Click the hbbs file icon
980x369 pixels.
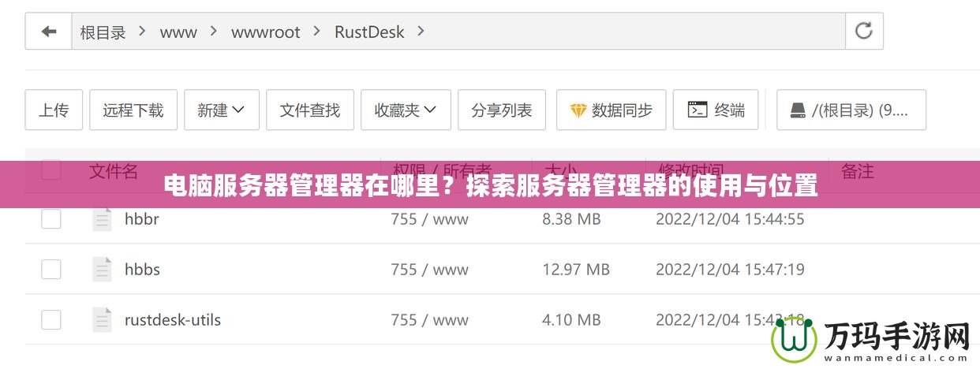pos(103,269)
